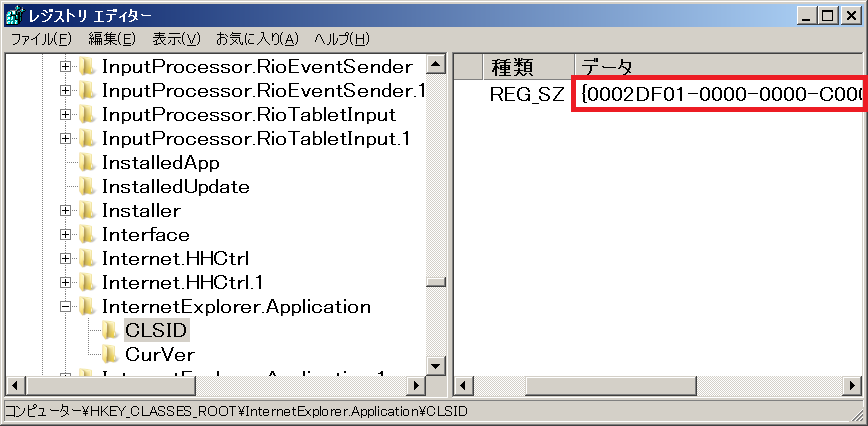The height and width of the screenshot is (426, 868).
Task: Click the InstalledUpdate folder icon
Action: coord(86,187)
